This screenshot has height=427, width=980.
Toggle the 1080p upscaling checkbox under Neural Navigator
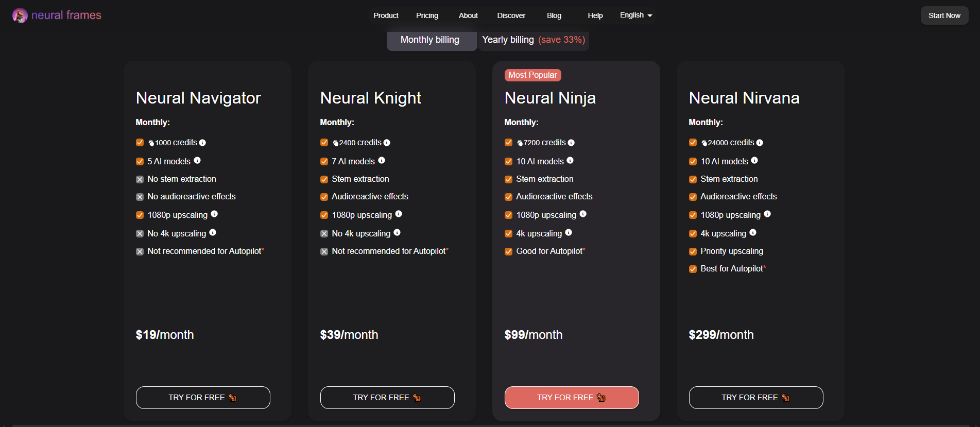click(140, 215)
